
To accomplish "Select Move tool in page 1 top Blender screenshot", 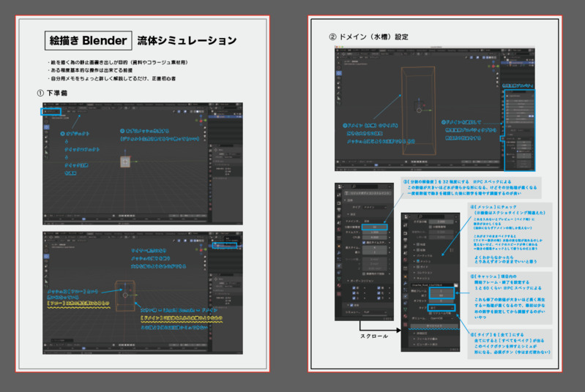I will tap(46, 127).
